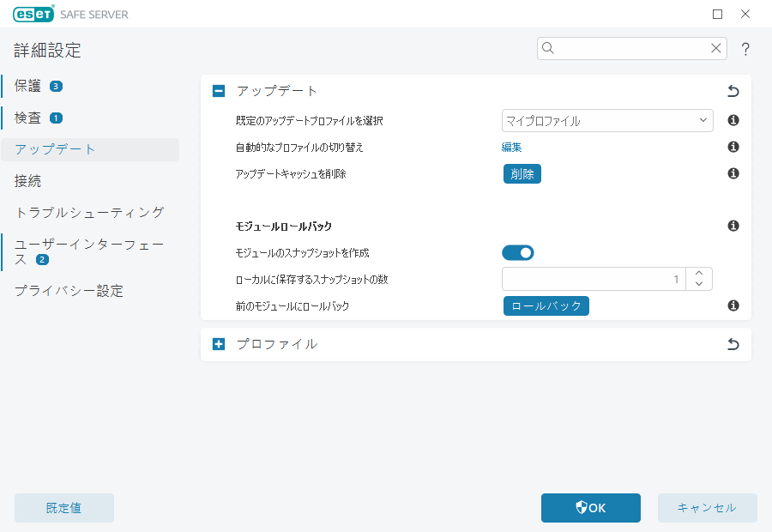Reset the プロファイル section via revert arrow icon

pyautogui.click(x=733, y=343)
